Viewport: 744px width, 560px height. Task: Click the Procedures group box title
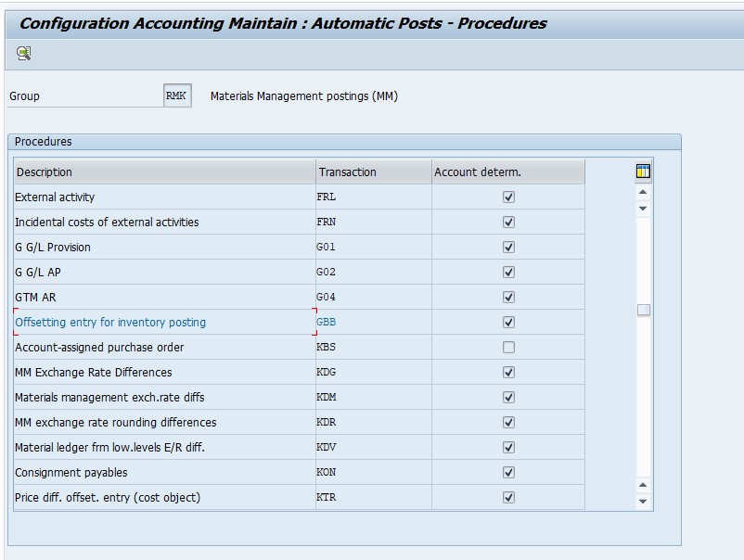coord(44,142)
